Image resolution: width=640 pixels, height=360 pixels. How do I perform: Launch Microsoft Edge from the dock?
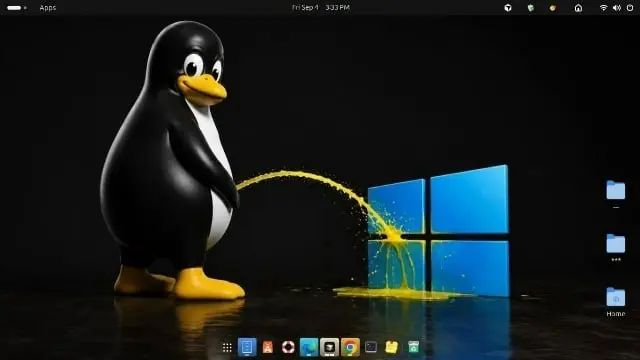point(309,347)
